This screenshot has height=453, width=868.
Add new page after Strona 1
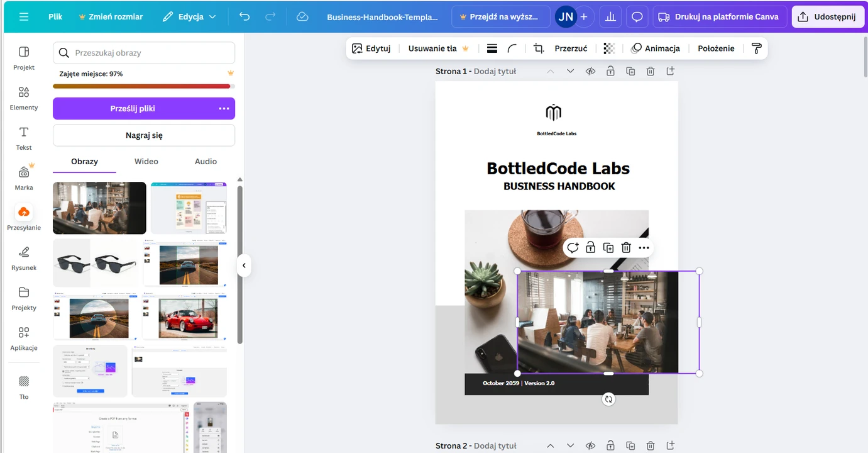coord(671,71)
